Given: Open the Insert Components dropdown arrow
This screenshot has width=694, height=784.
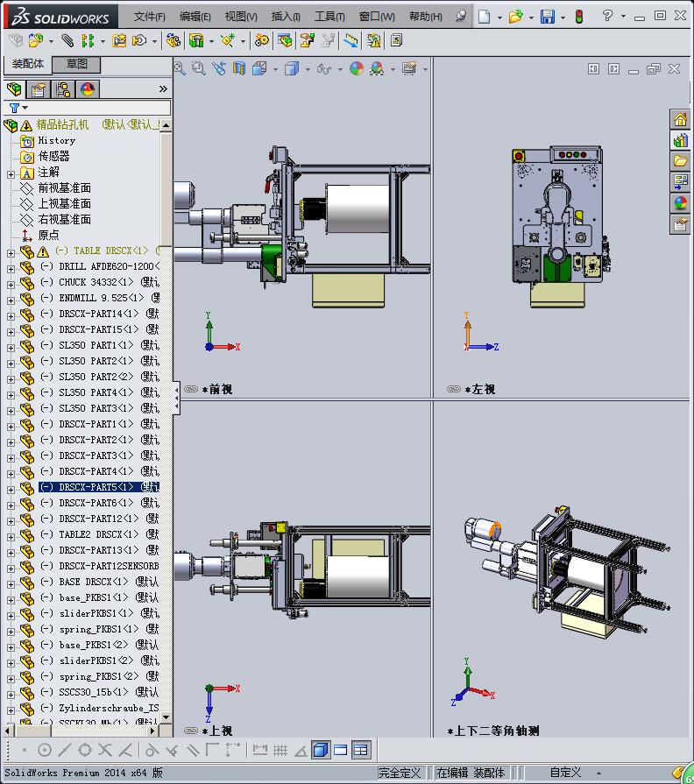Looking at the screenshot, I should [x=51, y=41].
